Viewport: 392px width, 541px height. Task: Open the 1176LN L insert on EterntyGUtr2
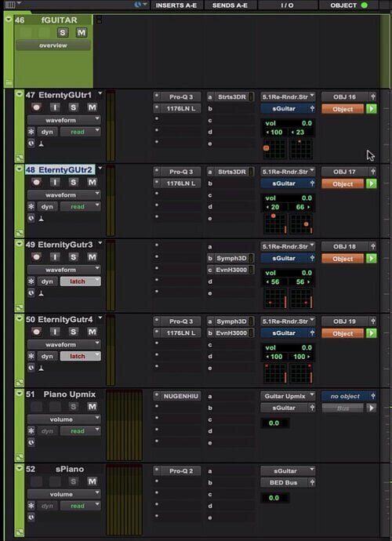click(181, 183)
